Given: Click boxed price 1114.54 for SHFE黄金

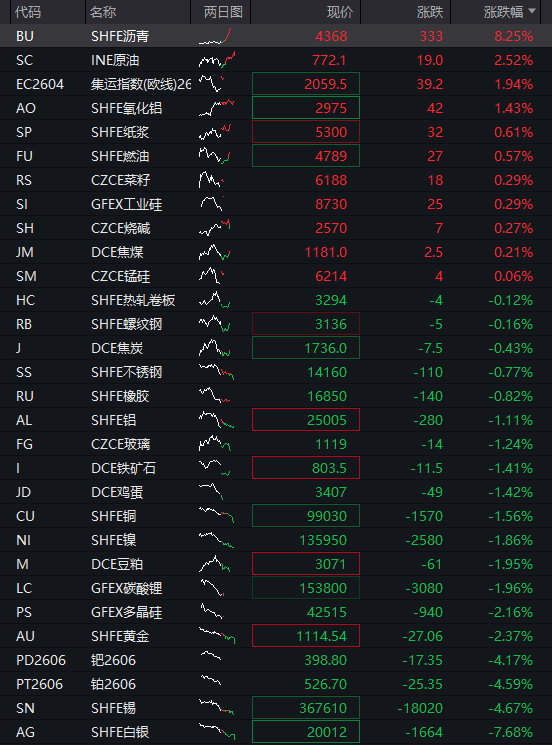Looking at the screenshot, I should click(x=306, y=636).
